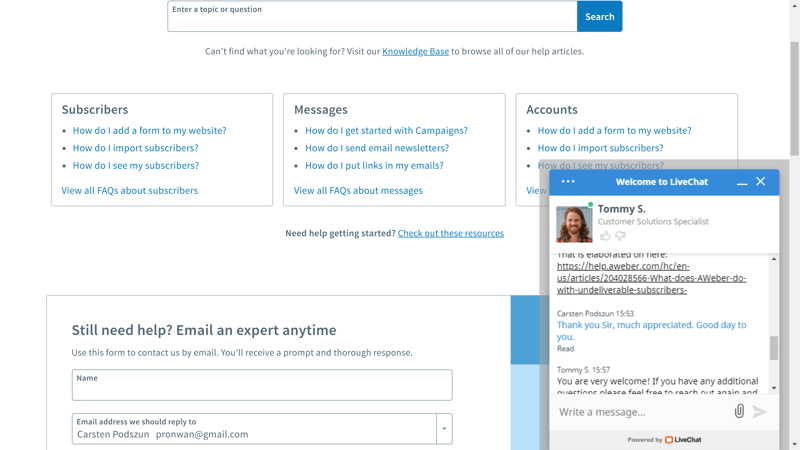Open How do I get started with Campaigns
The image size is (800, 450).
[x=386, y=131]
